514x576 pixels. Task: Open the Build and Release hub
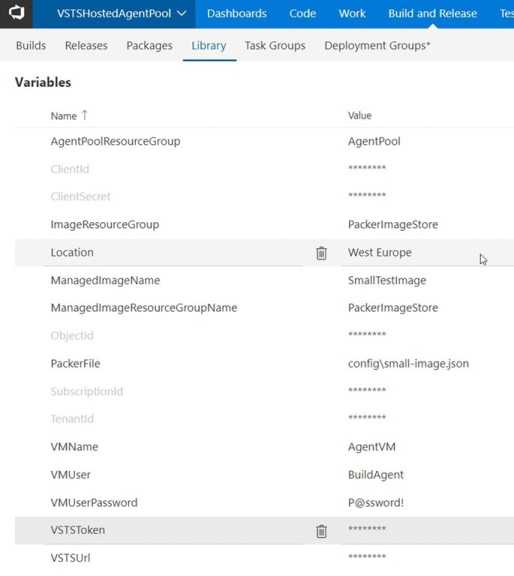tap(432, 14)
